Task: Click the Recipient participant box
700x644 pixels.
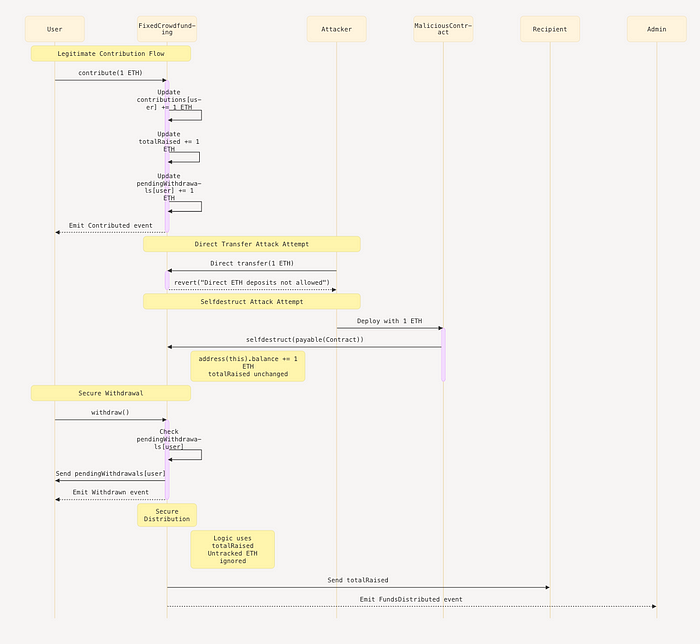Action: 550,29
